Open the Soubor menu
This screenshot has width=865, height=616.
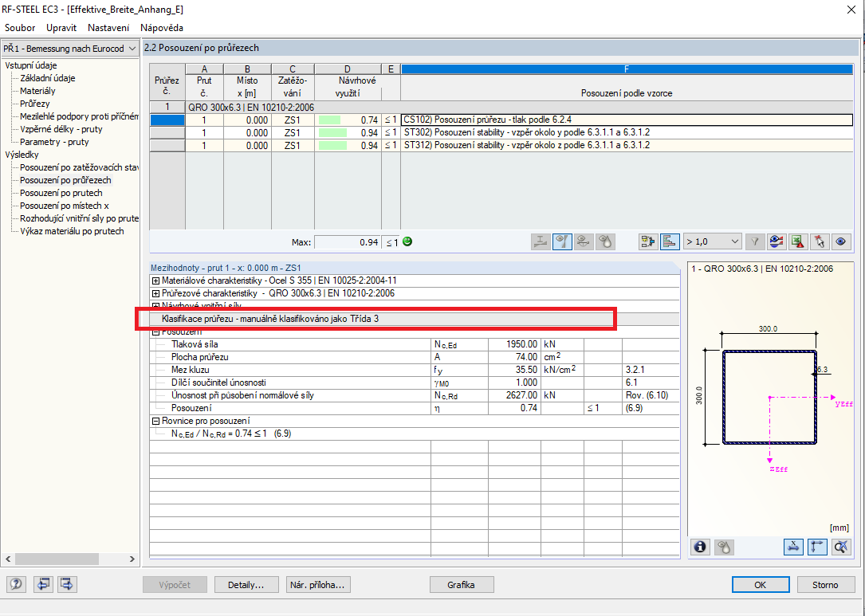tap(20, 28)
